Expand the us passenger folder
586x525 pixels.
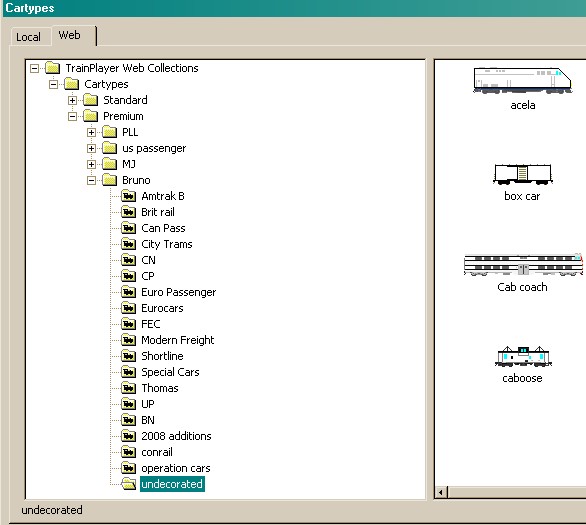point(91,148)
